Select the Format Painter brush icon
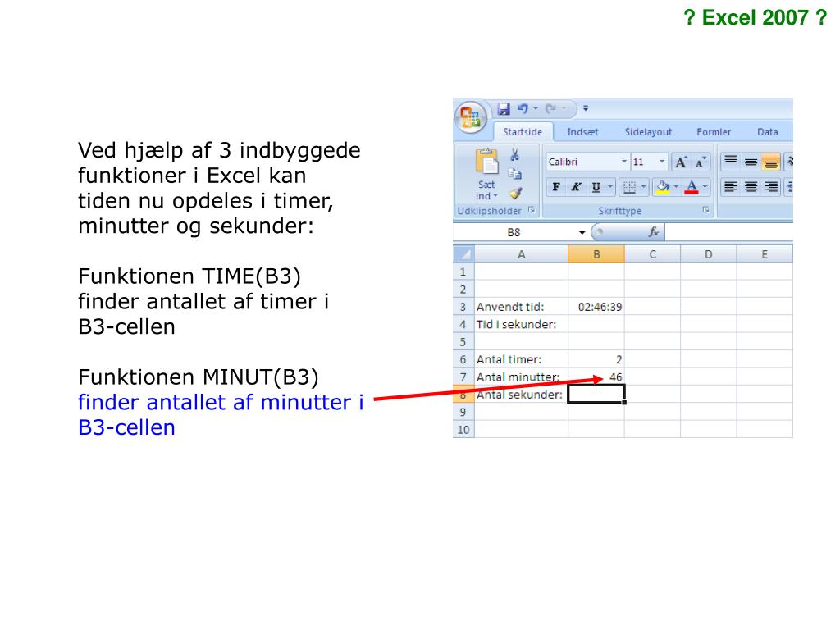The image size is (840, 630). click(515, 193)
